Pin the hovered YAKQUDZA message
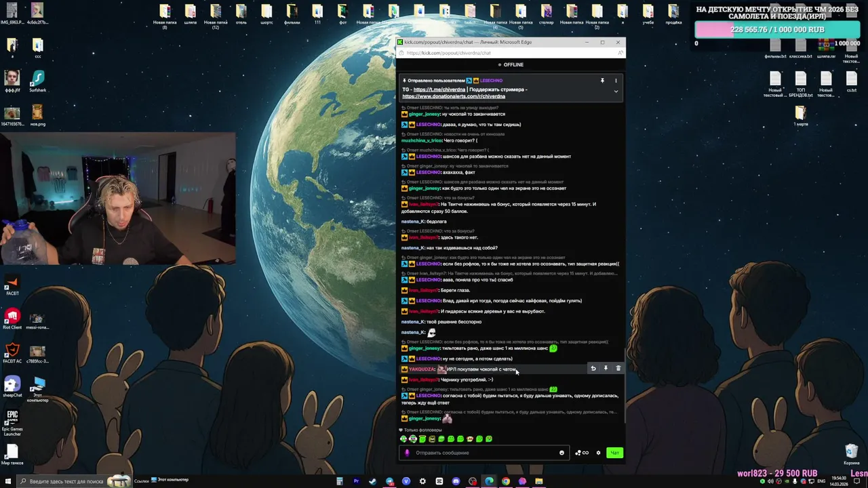This screenshot has width=868, height=488. pyautogui.click(x=606, y=369)
